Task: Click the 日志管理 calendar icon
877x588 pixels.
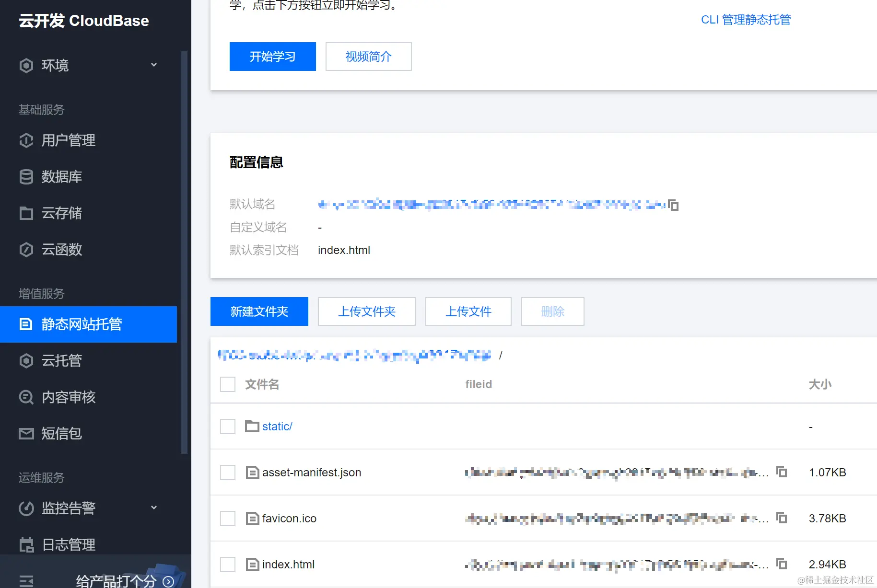Action: coord(26,545)
